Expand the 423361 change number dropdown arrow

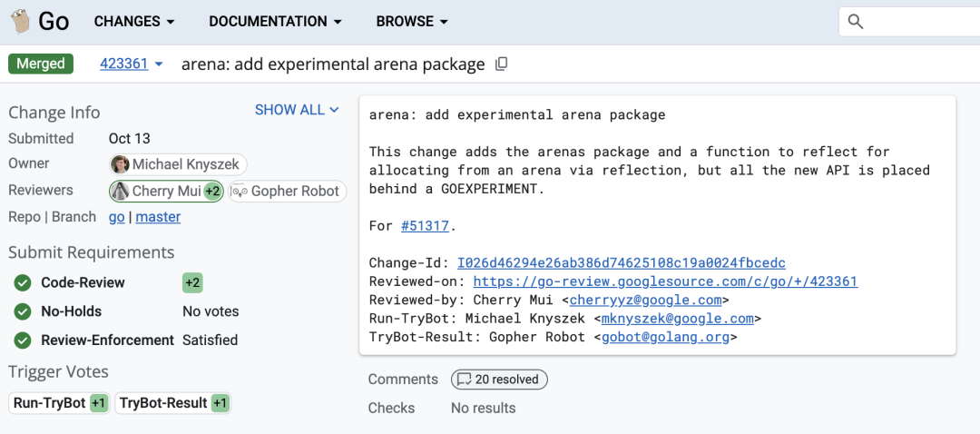click(x=159, y=64)
